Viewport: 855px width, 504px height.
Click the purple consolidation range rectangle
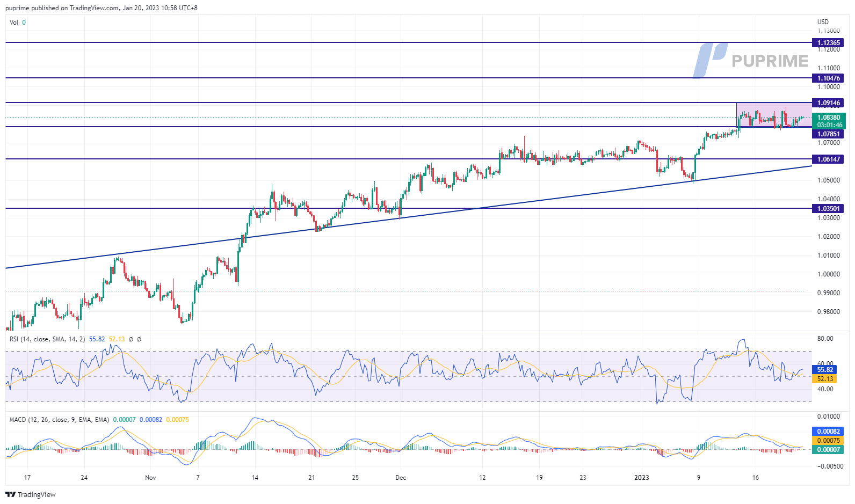coord(774,115)
